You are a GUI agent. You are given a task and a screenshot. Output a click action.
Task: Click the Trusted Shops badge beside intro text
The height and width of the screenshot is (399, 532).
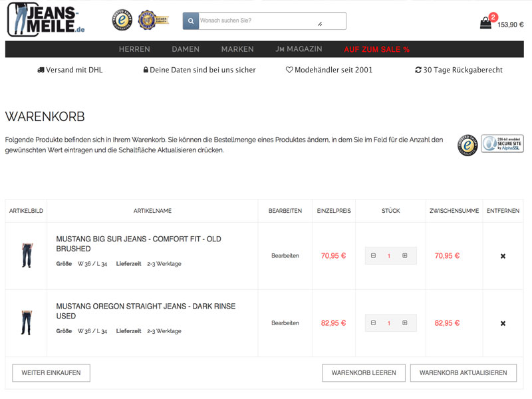click(x=467, y=145)
